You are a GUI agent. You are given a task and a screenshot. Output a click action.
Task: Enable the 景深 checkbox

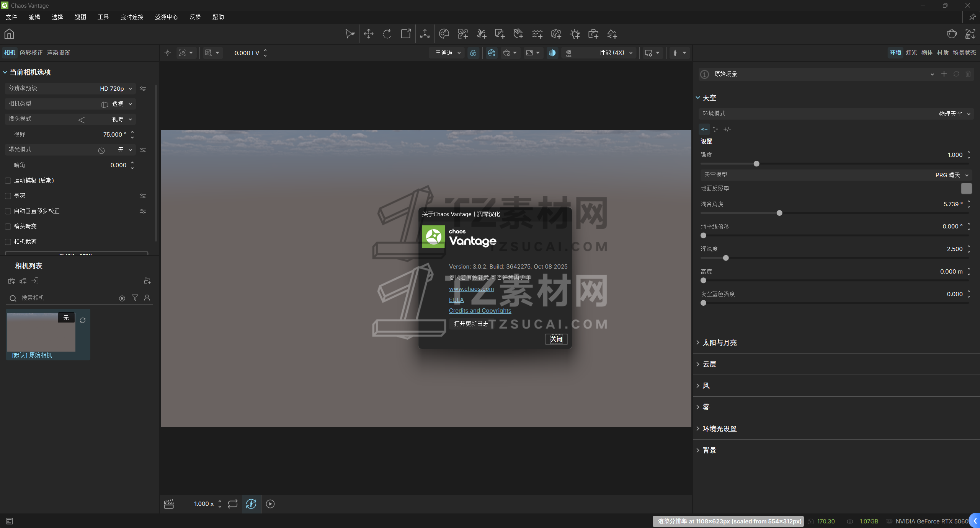click(x=8, y=196)
